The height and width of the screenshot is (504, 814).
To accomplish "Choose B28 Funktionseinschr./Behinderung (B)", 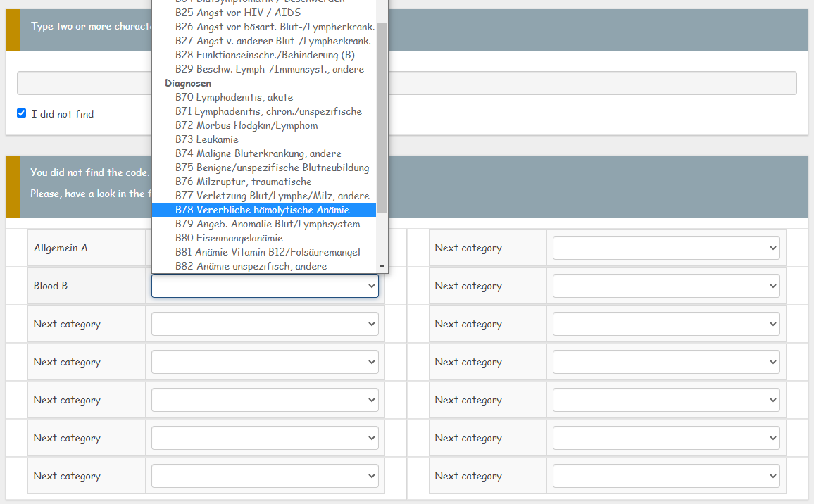I will click(x=264, y=55).
